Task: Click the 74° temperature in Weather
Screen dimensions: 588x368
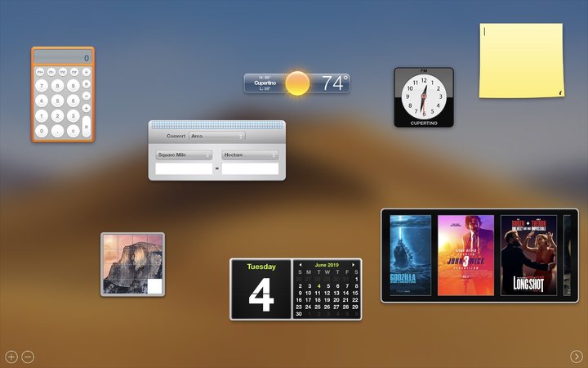Action: (x=335, y=83)
